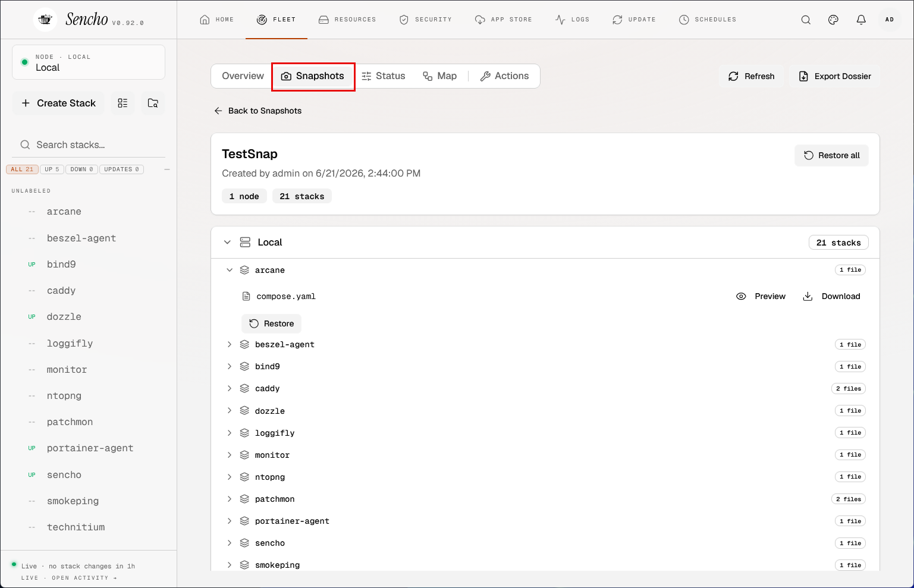Open the Security nav item
Viewport: 914px width, 588px height.
[425, 20]
